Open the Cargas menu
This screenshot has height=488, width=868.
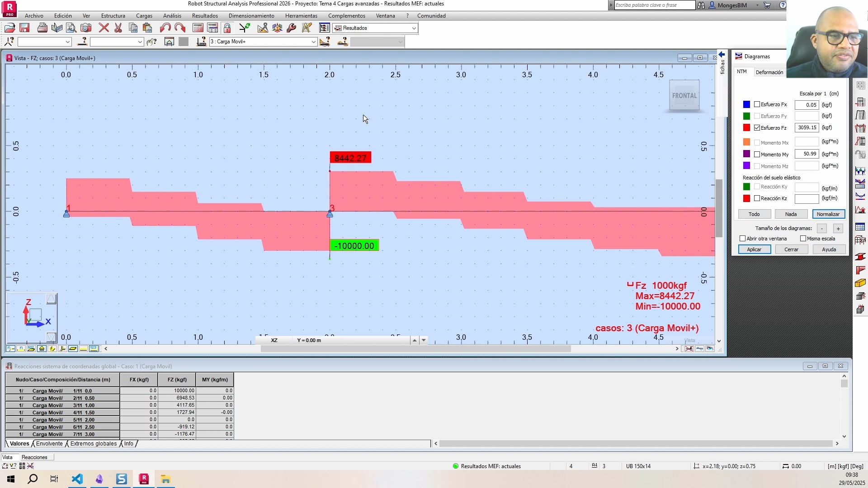[144, 16]
